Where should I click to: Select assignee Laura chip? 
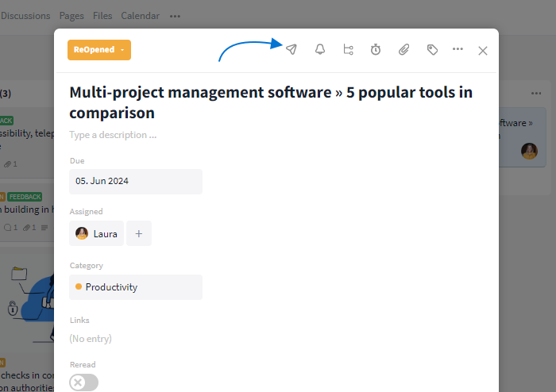click(96, 233)
